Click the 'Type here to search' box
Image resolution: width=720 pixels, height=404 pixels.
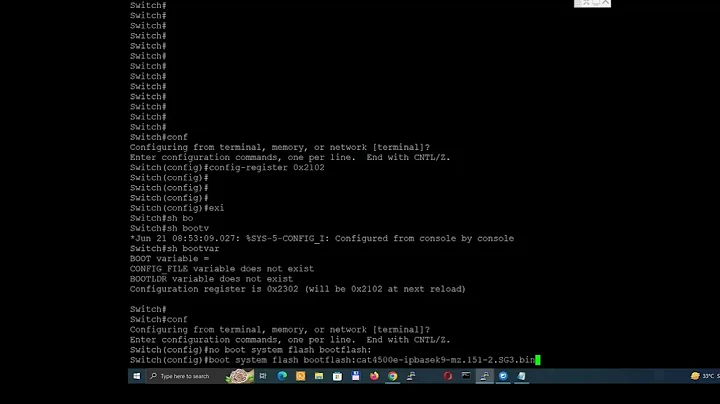tap(186, 376)
